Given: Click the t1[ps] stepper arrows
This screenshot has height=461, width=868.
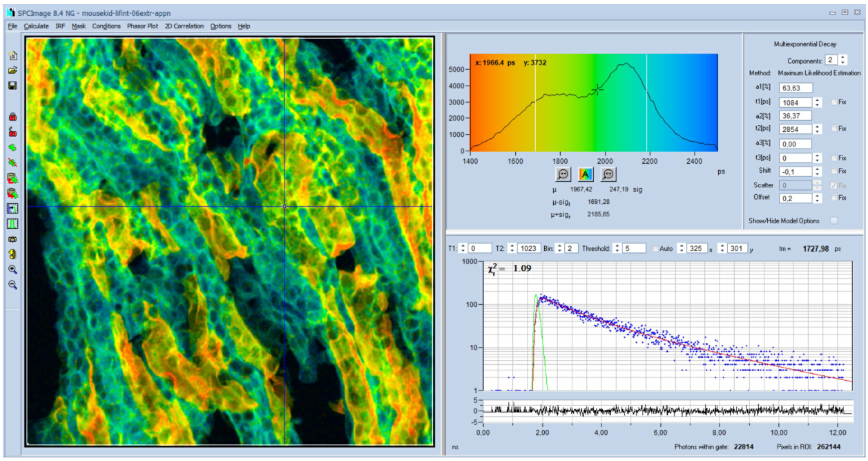Looking at the screenshot, I should pyautogui.click(x=818, y=102).
